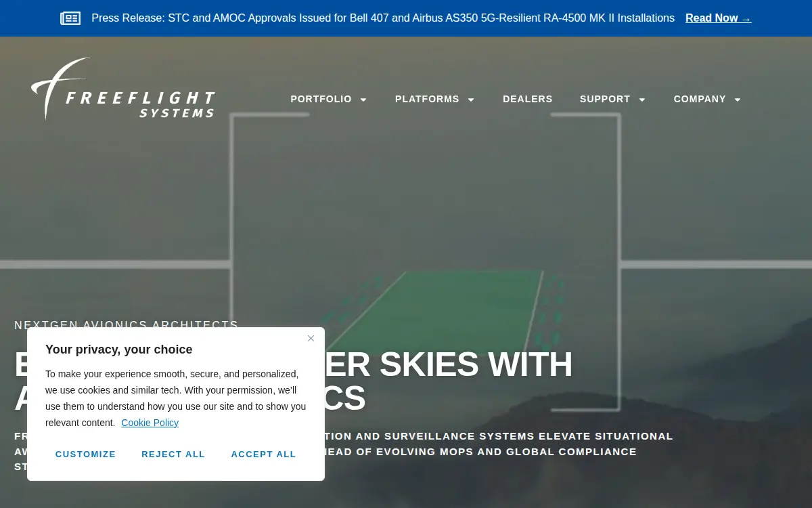Click the 'NEXTGEN AVIONICS ARCHITECTS' tagline

127,324
